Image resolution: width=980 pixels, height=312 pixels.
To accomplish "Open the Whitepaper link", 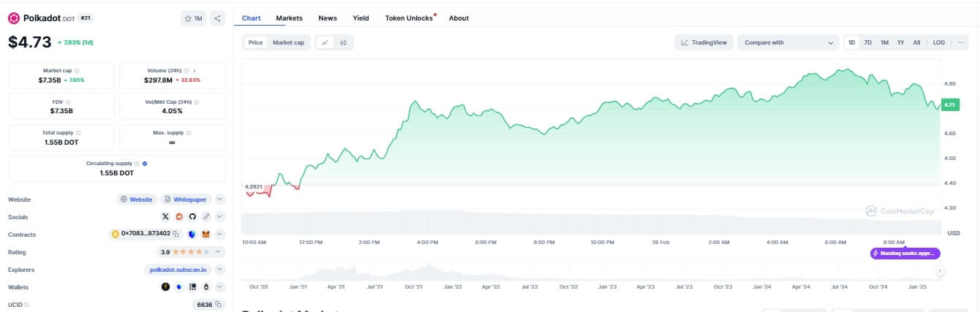I will click(x=187, y=199).
